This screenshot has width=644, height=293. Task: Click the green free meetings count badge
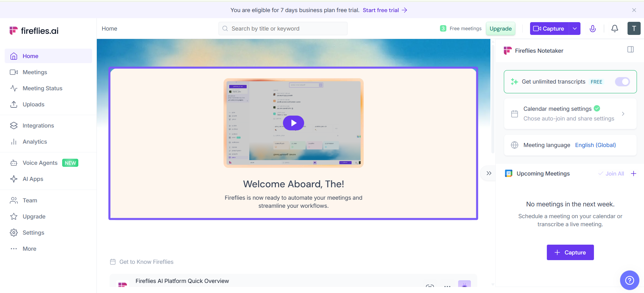point(443,29)
